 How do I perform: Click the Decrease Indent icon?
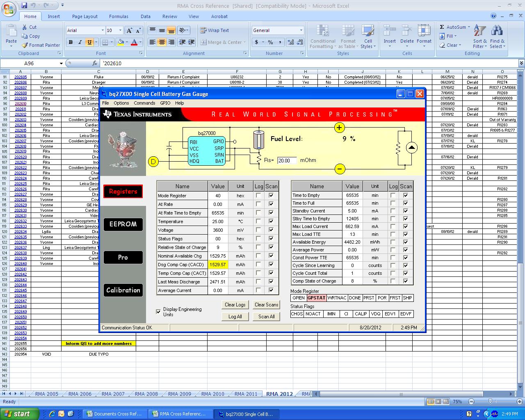183,42
